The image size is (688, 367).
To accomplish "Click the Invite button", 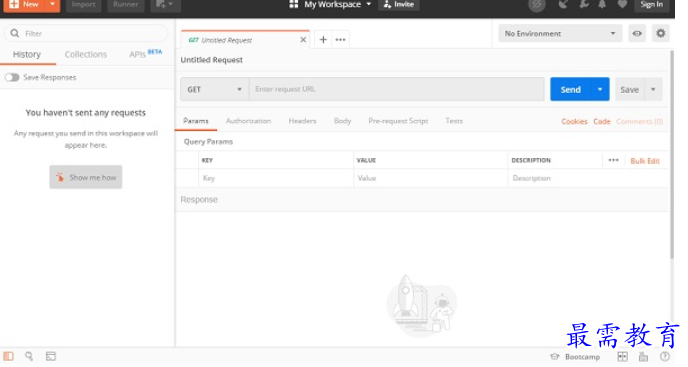I will (x=398, y=4).
